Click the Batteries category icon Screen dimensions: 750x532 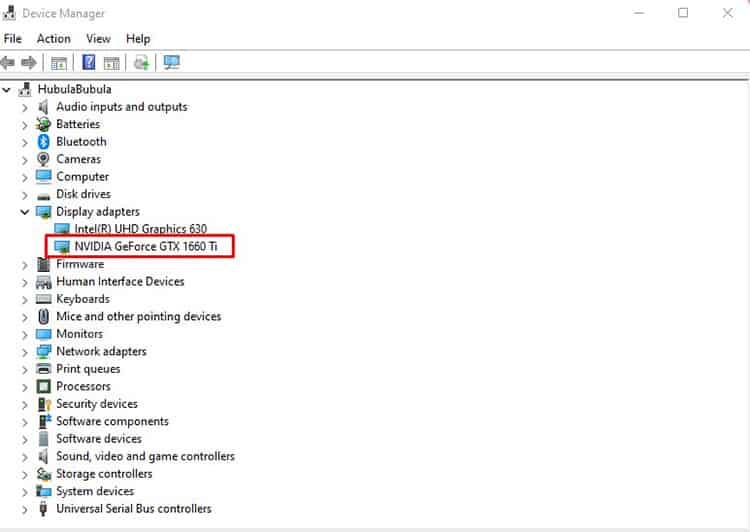(43, 124)
